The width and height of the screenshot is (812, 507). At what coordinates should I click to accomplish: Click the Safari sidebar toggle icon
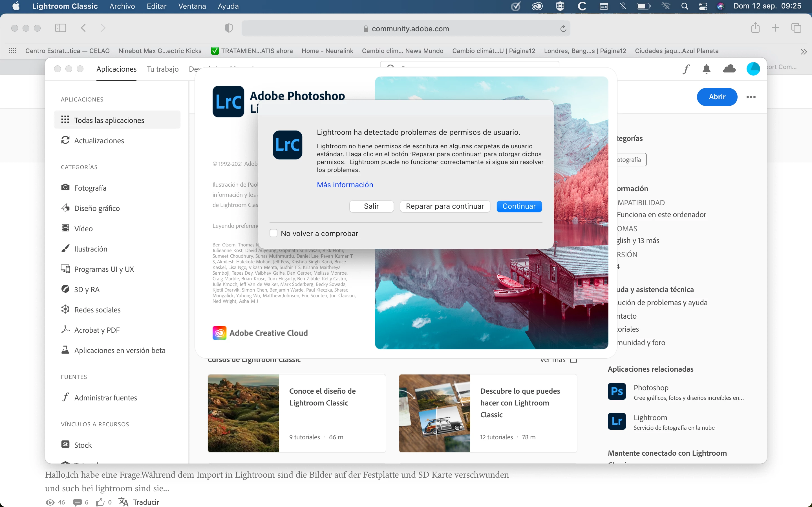tap(60, 28)
